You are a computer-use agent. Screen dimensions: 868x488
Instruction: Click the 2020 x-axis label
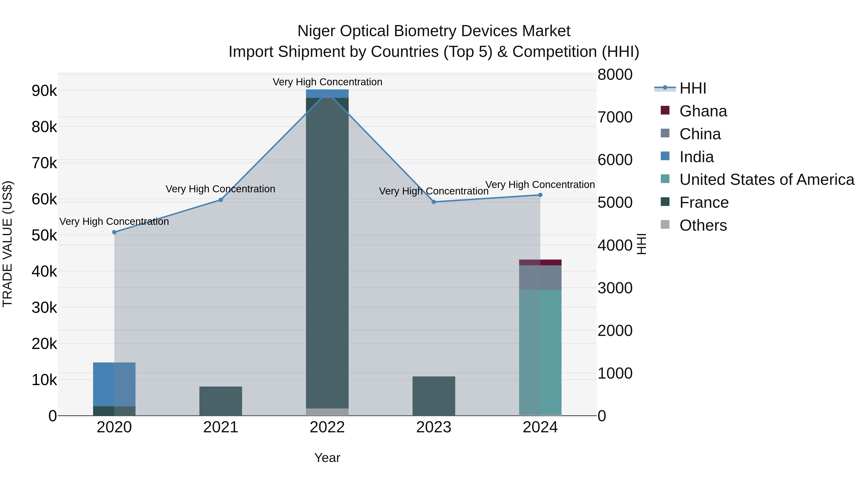click(114, 427)
